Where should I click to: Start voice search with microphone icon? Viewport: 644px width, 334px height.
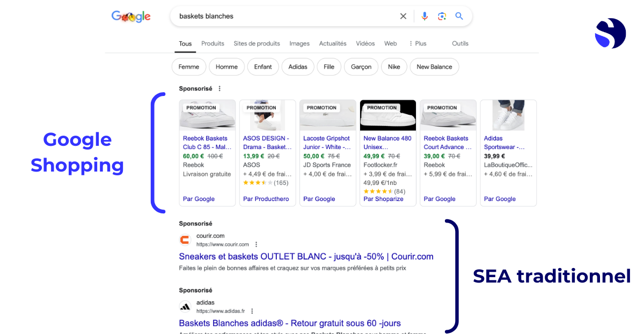pyautogui.click(x=425, y=16)
